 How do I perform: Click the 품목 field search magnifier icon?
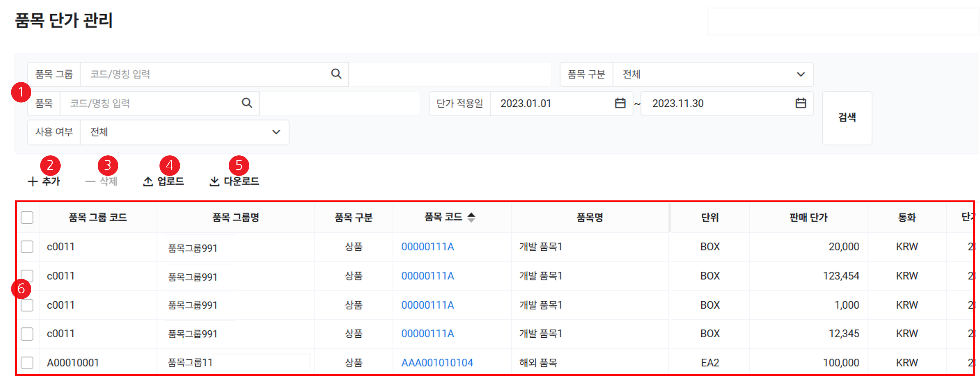click(247, 103)
